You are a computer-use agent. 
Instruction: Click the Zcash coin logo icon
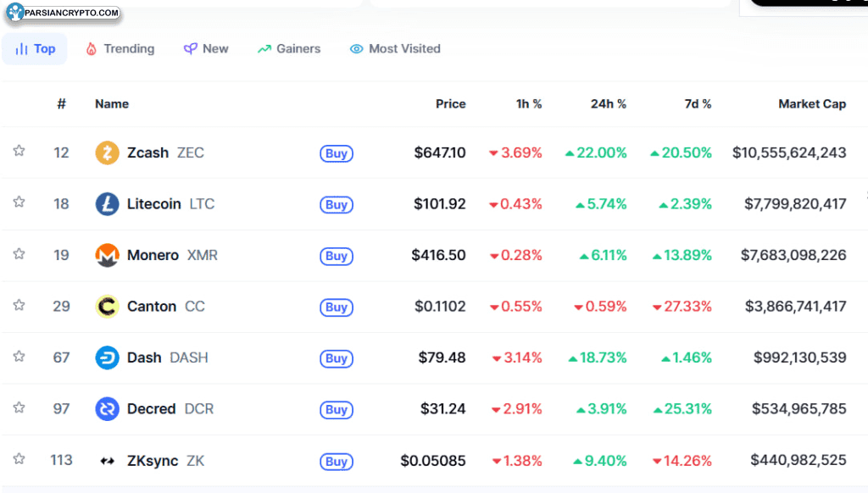pyautogui.click(x=107, y=153)
